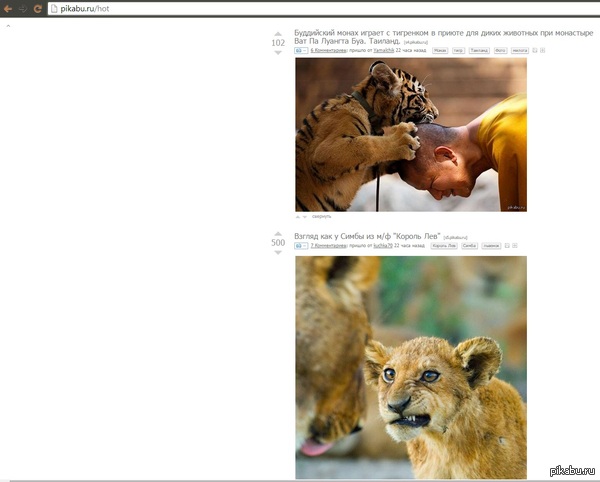Click the small down arrow under the tiger image
Screen dimensions: 600x482
[305, 217]
